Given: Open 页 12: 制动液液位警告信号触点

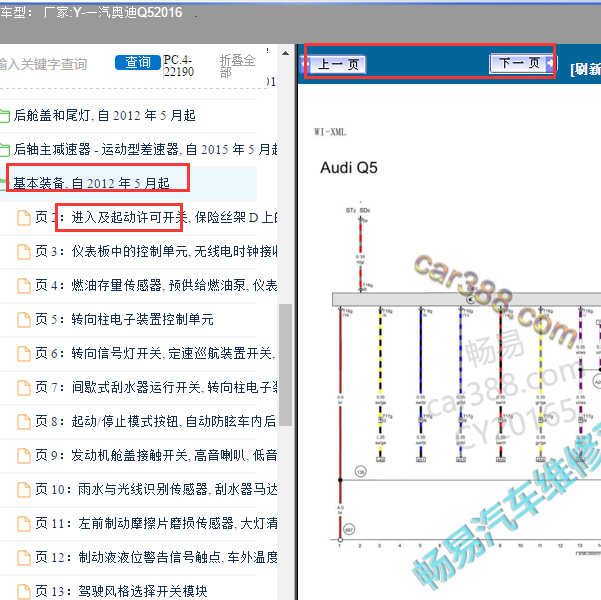Looking at the screenshot, I should 156,557.
